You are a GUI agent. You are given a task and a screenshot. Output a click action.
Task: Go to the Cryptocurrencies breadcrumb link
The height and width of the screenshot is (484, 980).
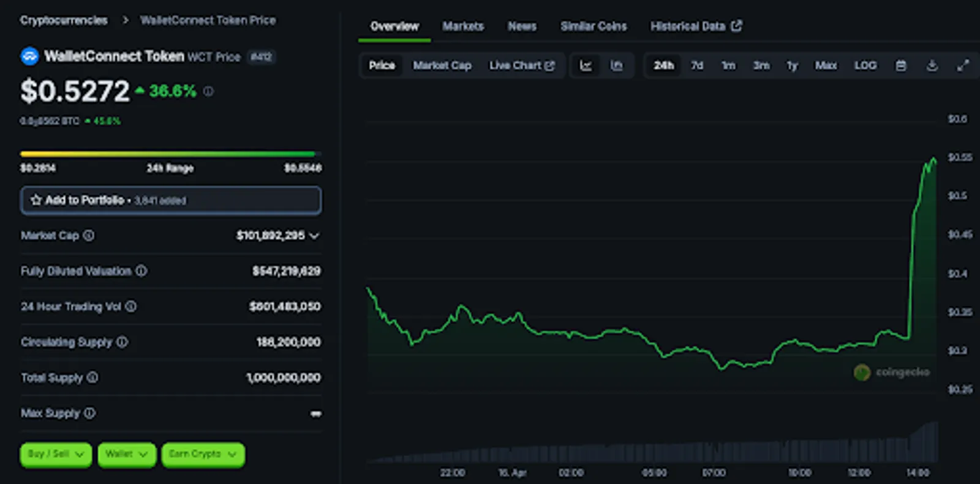(64, 20)
